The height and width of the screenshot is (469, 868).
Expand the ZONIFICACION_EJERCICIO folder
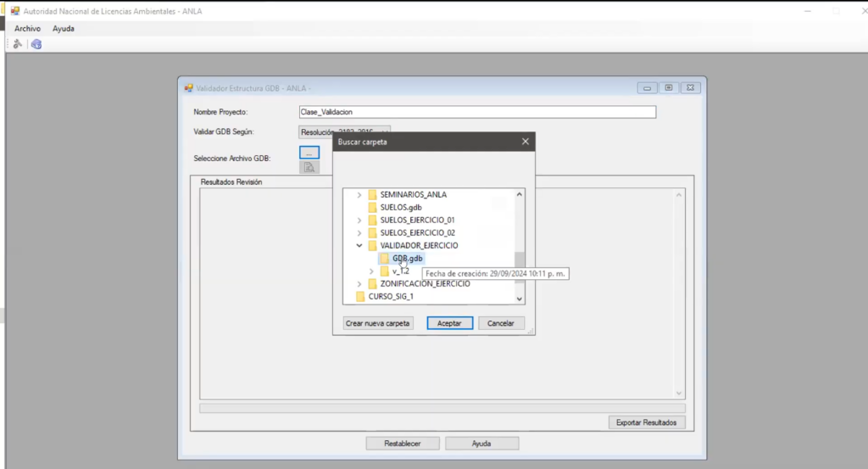pyautogui.click(x=359, y=283)
